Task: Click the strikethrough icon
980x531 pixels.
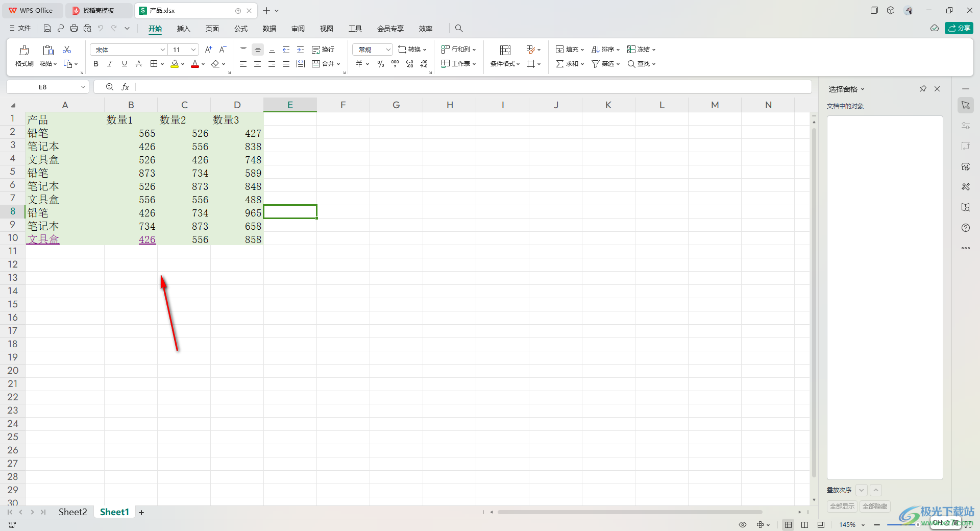Action: [139, 64]
